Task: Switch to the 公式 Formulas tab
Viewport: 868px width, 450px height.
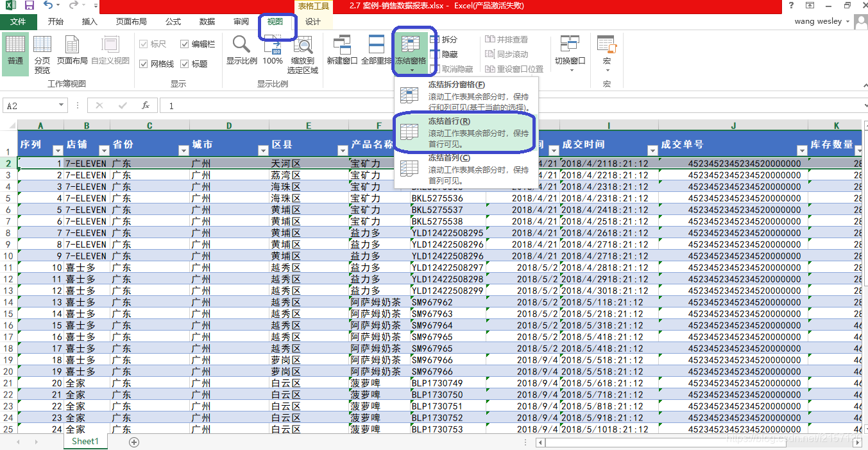Action: point(173,22)
